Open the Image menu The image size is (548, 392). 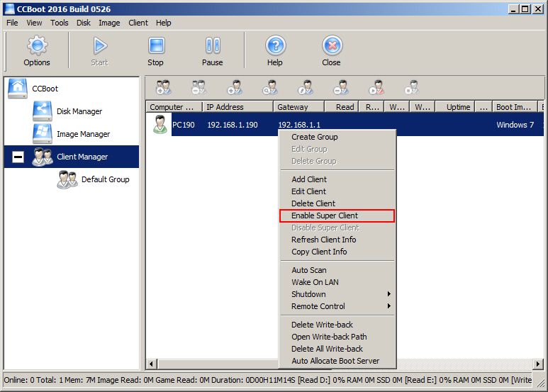(x=109, y=23)
